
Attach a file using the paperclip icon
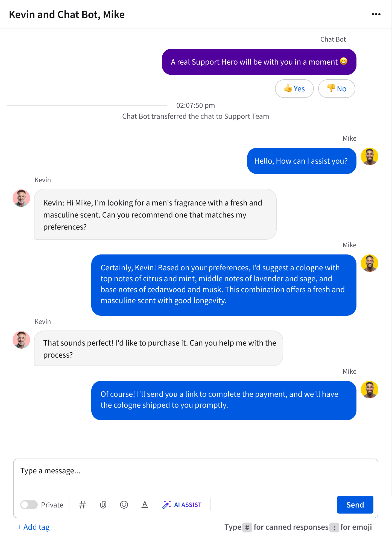(x=103, y=505)
